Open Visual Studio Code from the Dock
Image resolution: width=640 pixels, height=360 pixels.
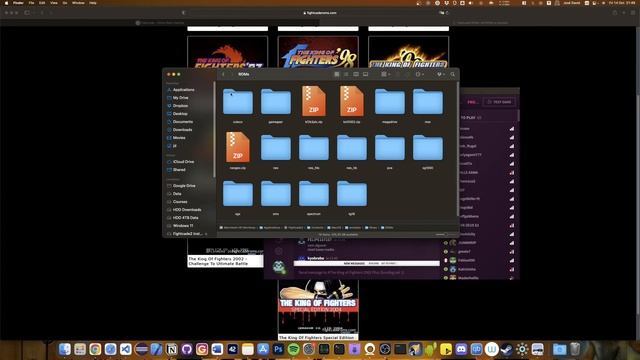click(126, 349)
